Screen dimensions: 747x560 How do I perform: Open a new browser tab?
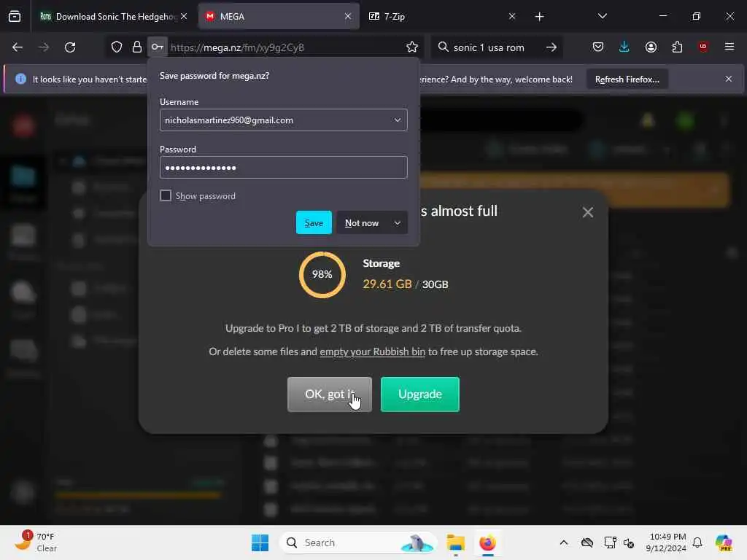539,17
